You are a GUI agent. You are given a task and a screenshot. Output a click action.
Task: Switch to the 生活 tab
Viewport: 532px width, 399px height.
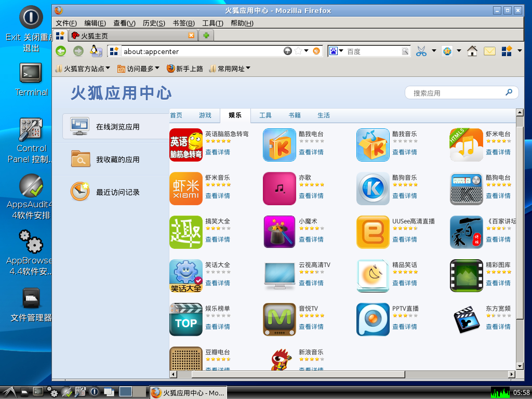point(324,115)
